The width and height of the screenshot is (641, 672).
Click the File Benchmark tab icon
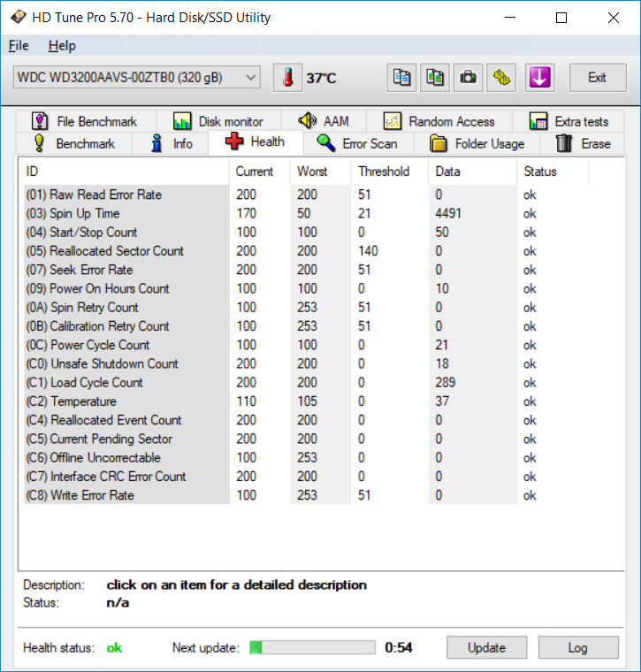(x=40, y=121)
